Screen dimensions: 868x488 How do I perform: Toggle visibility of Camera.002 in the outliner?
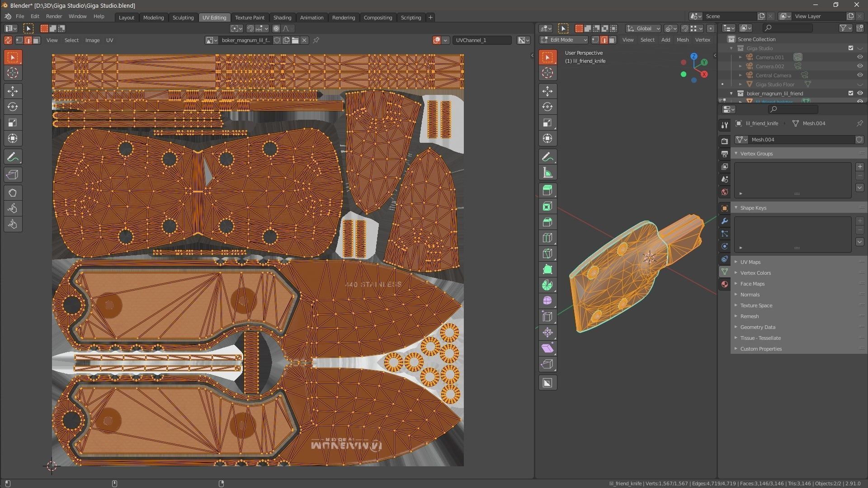pyautogui.click(x=860, y=66)
